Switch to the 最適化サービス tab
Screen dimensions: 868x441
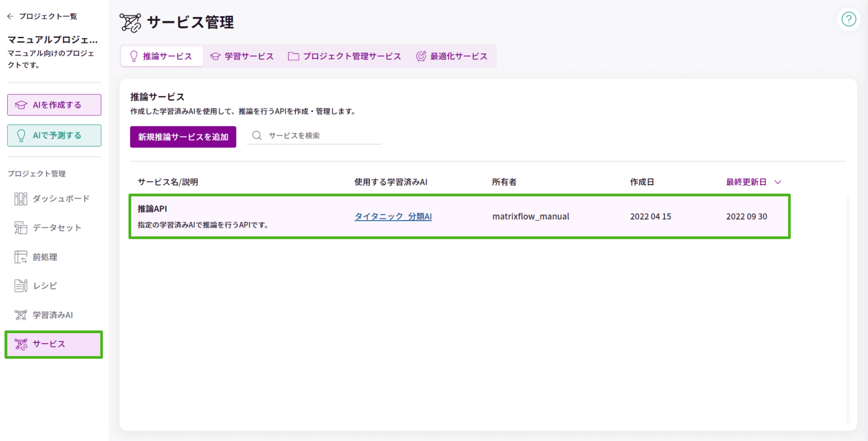[x=452, y=56]
